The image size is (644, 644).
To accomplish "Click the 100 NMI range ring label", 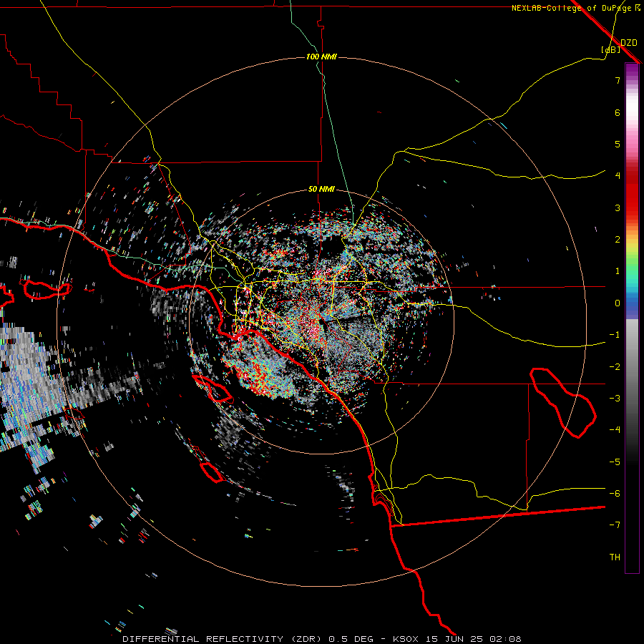I will pos(321,57).
